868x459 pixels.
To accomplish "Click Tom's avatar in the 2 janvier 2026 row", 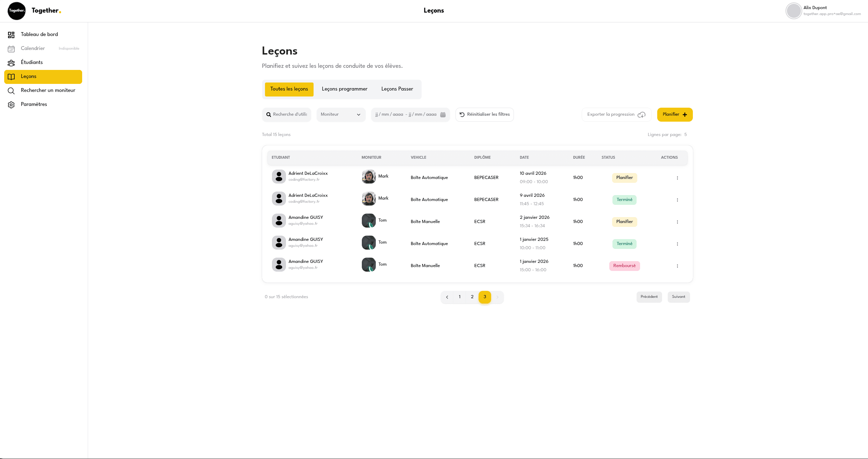I will [368, 221].
